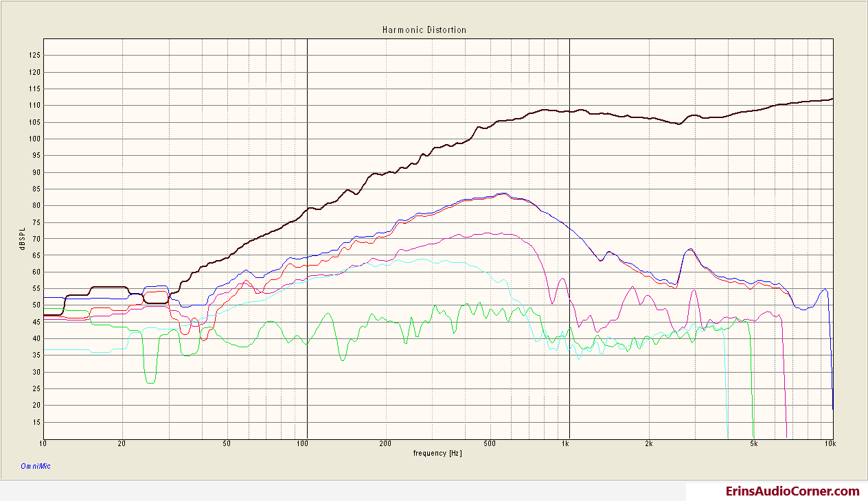Click the 500 label on the frequency axis

point(490,444)
